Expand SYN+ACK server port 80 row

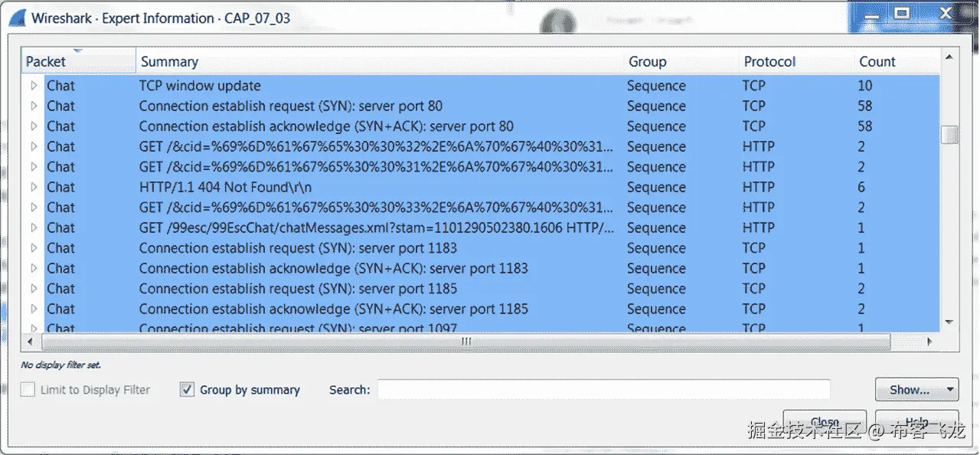(x=33, y=126)
